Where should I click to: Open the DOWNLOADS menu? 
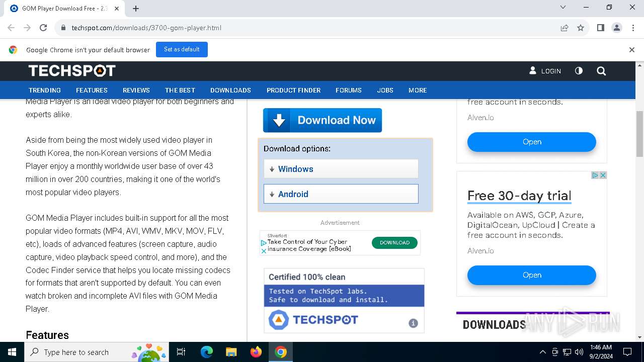[230, 90]
